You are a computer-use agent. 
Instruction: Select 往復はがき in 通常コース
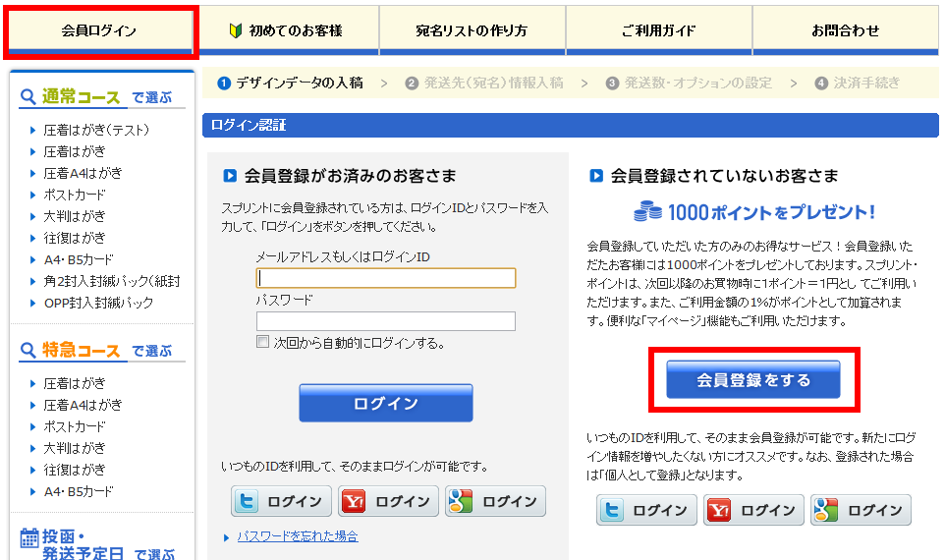74,238
